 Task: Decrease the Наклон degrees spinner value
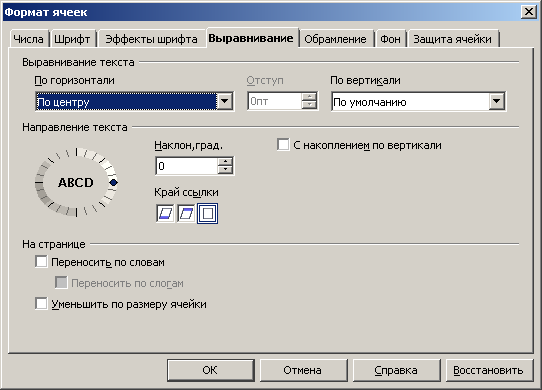click(x=225, y=170)
